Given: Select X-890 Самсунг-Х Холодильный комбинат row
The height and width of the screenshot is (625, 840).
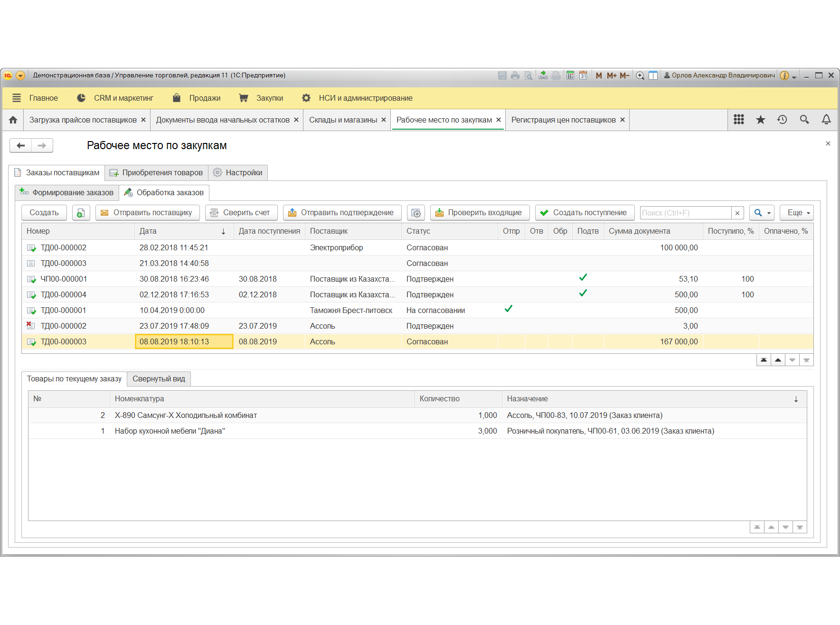Looking at the screenshot, I should click(417, 416).
